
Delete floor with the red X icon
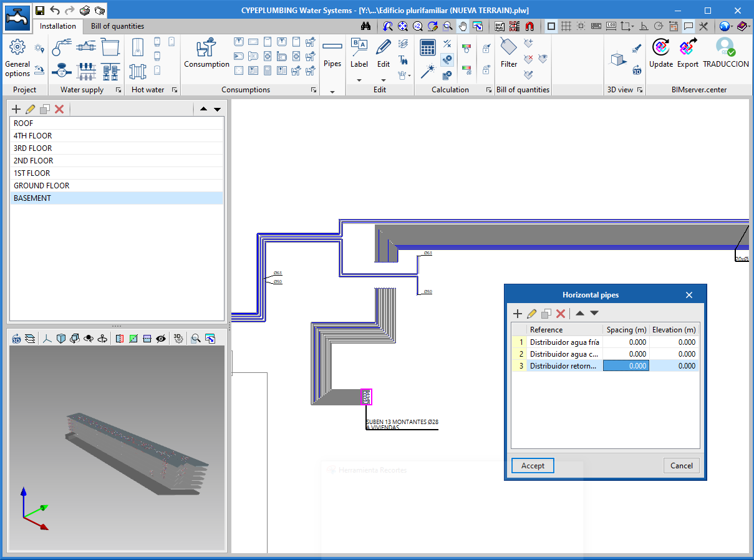59,109
